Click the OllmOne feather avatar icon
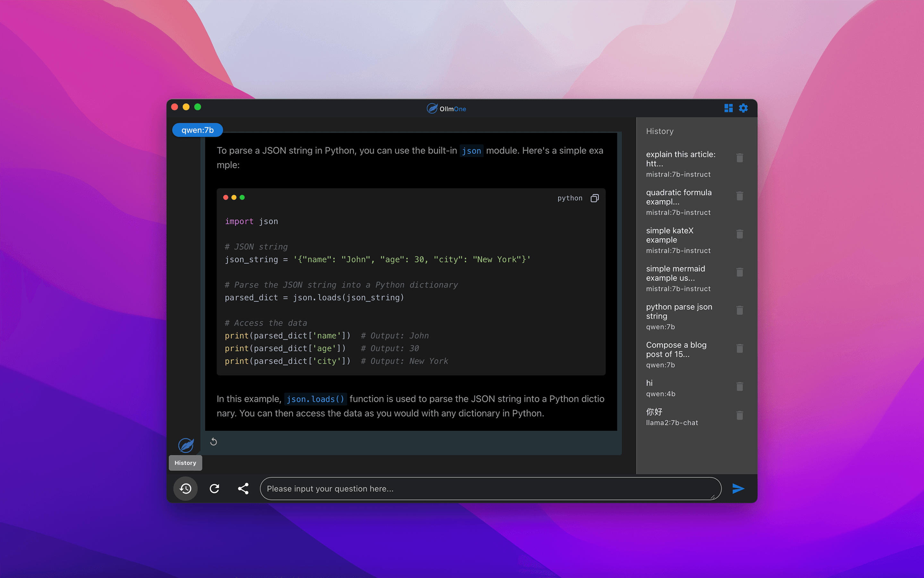The height and width of the screenshot is (578, 924). (186, 445)
